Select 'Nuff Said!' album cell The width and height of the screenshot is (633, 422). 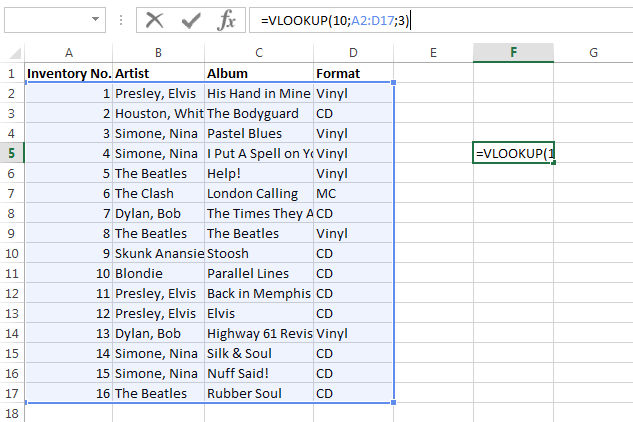click(x=259, y=374)
